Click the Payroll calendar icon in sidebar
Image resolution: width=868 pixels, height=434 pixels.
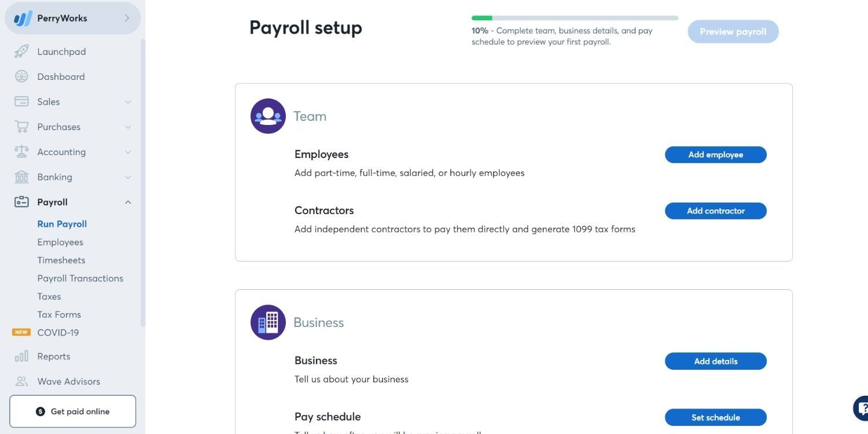pos(21,201)
